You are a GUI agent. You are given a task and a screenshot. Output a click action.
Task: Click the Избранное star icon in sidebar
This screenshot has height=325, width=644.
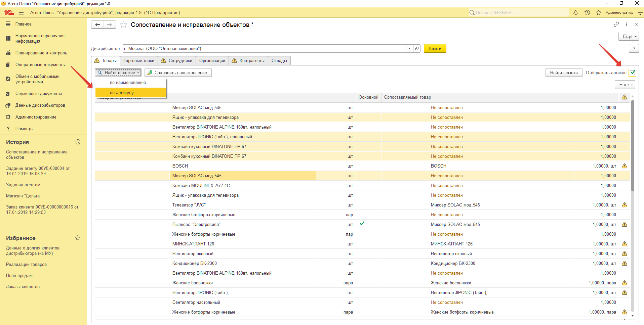(x=78, y=238)
